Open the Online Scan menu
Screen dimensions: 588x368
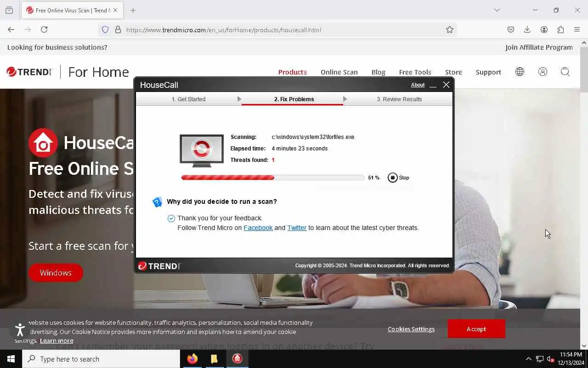[x=339, y=72]
